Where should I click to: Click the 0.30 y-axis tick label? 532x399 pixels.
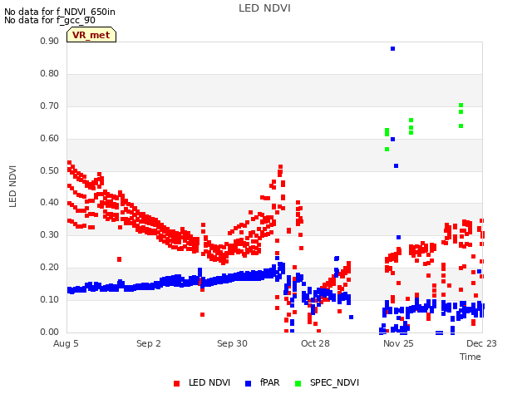point(50,234)
